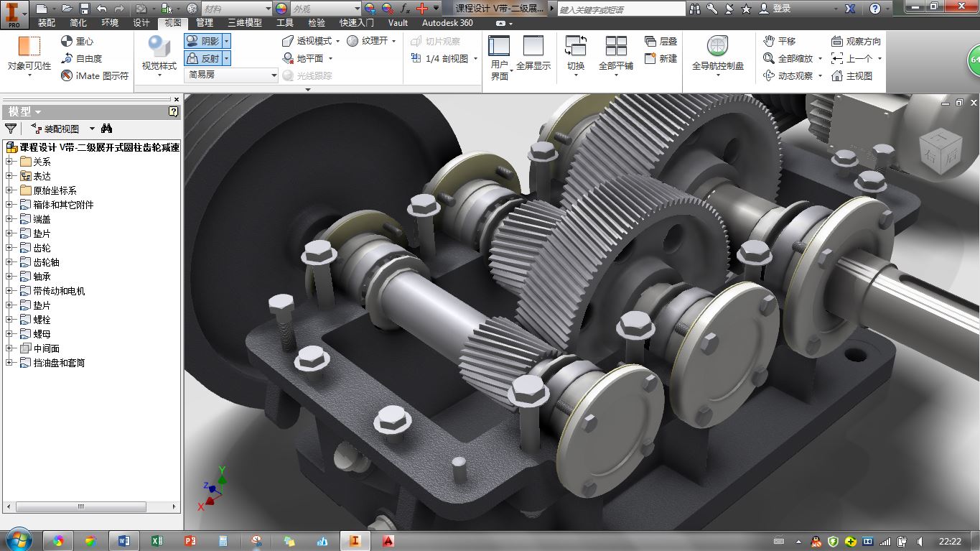The width and height of the screenshot is (980, 551).
Task: Open the 材料 material dropdown
Action: coord(236,9)
